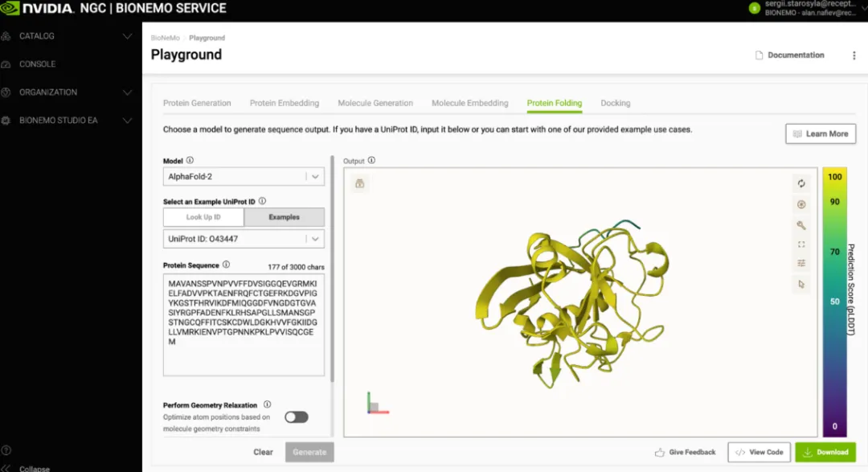
Task: Click the Organization sidebar icon
Action: pyautogui.click(x=6, y=92)
